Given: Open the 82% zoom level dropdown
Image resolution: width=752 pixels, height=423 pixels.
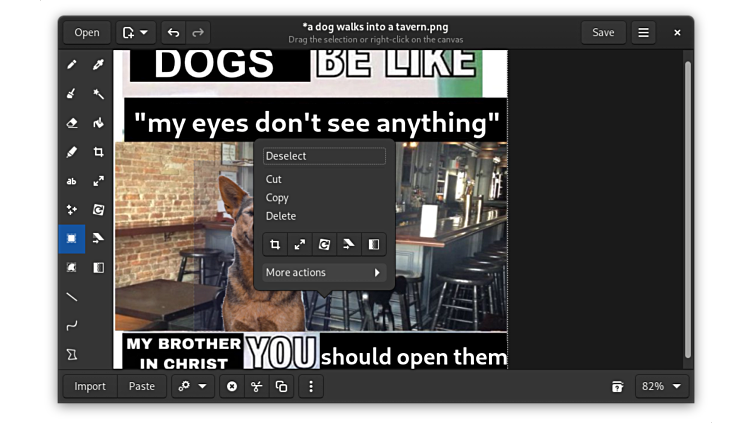Looking at the screenshot, I should coord(663,386).
